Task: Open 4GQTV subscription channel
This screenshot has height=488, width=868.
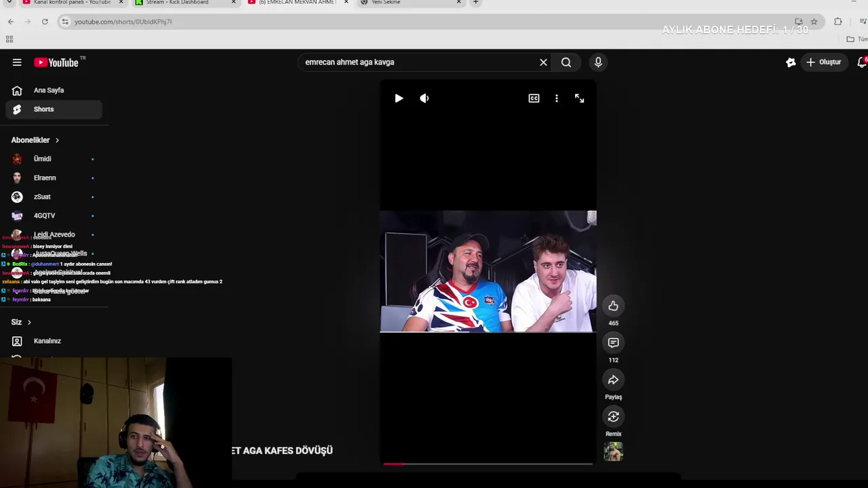Action: tap(54, 216)
